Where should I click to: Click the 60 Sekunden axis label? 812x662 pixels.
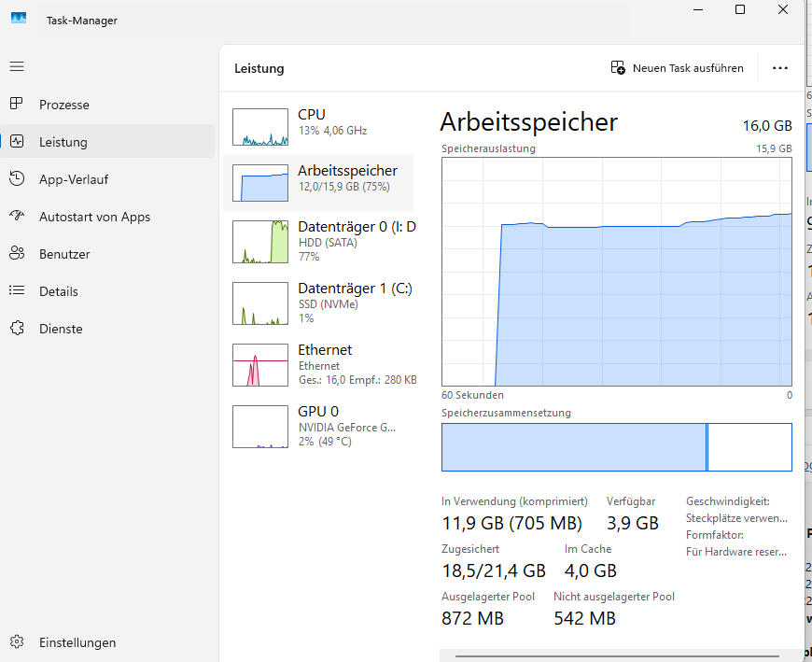[472, 395]
